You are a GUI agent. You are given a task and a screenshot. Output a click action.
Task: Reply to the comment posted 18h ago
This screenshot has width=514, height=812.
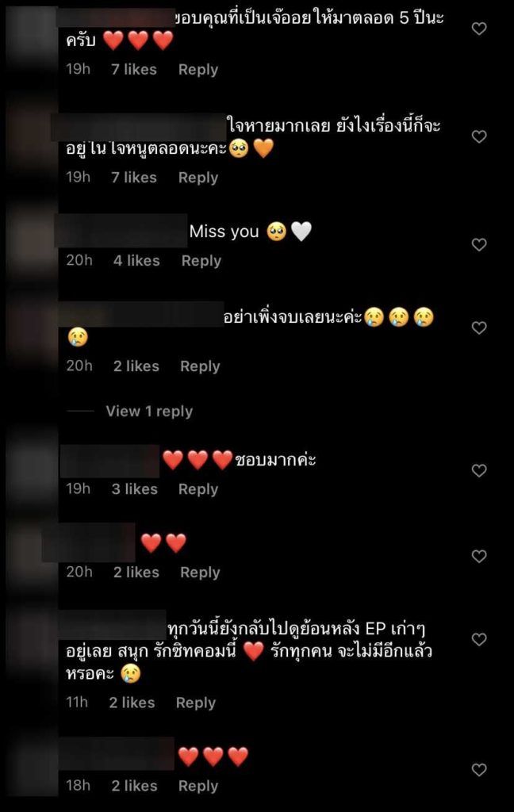198,786
